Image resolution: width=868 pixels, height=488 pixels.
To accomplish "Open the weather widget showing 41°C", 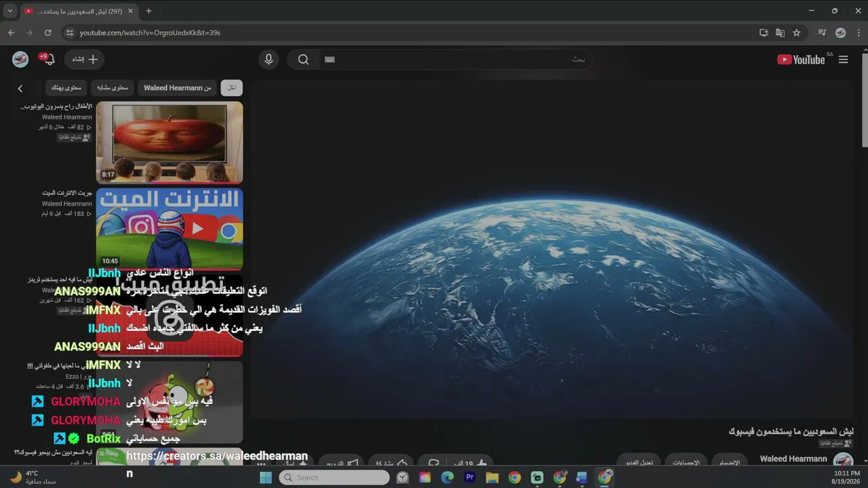I will point(33,477).
